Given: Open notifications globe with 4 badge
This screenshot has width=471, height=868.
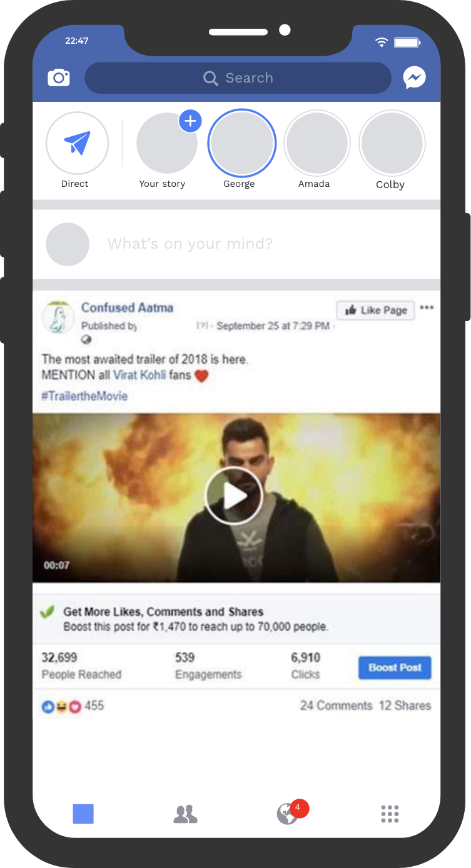Looking at the screenshot, I should tap(288, 814).
